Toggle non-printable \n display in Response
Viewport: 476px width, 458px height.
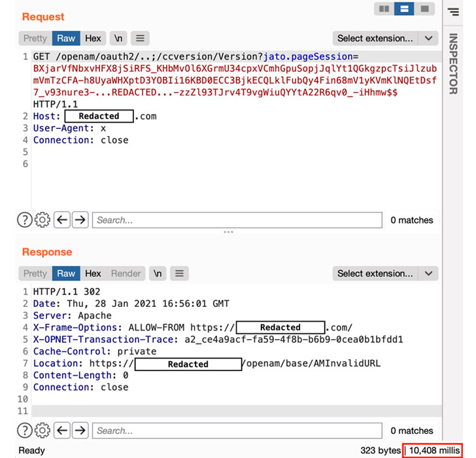click(x=158, y=273)
